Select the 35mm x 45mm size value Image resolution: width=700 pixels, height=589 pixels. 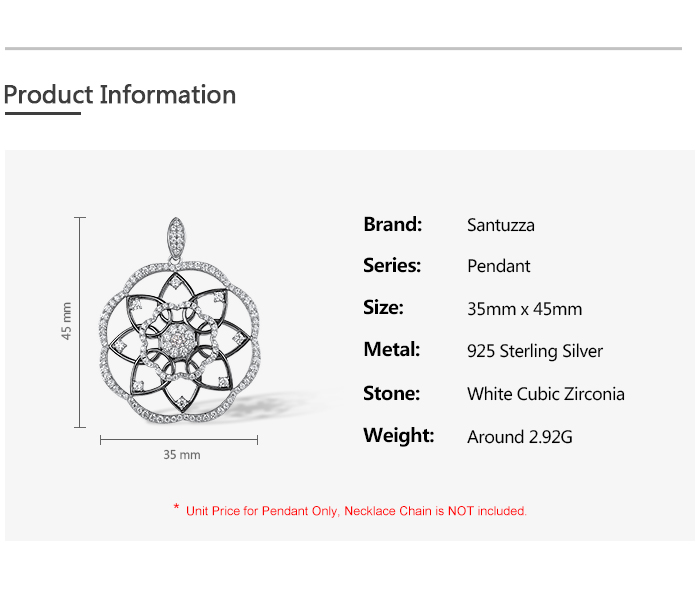tap(524, 309)
